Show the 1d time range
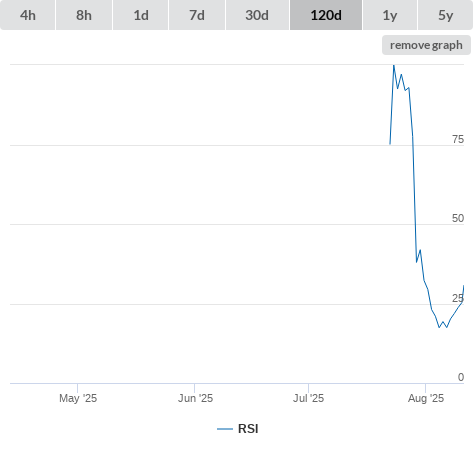 click(141, 15)
